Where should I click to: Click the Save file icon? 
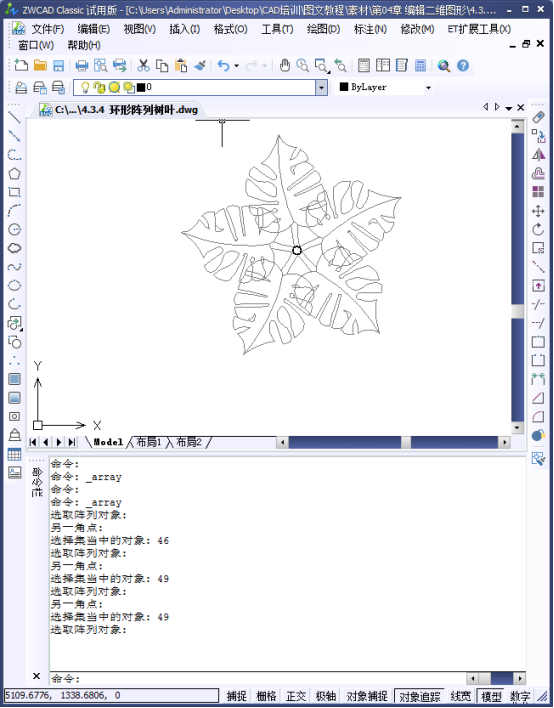pyautogui.click(x=59, y=65)
